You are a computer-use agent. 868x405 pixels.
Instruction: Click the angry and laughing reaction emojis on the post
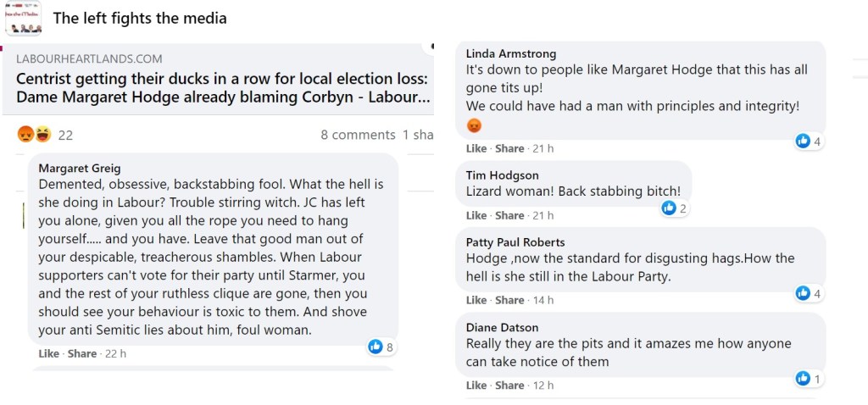(35, 134)
